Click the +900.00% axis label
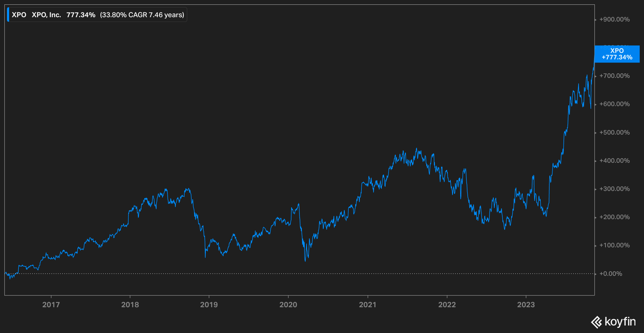The image size is (644, 333). pos(614,19)
